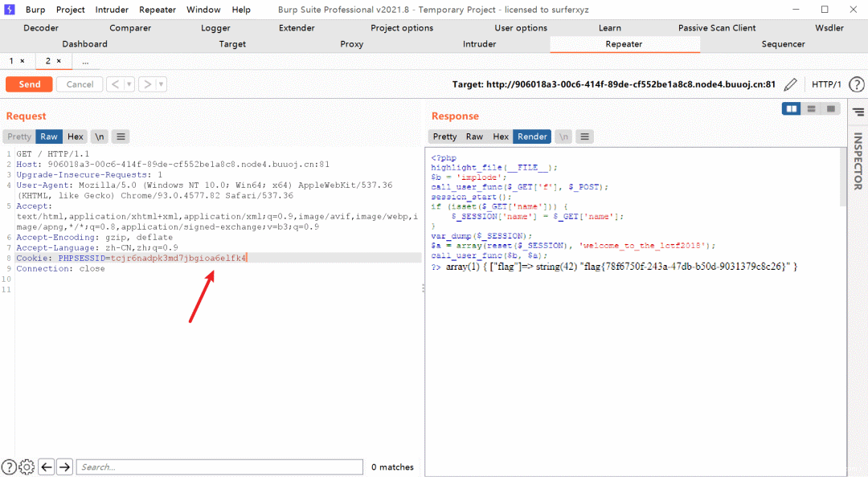The width and height of the screenshot is (868, 477).
Task: Select Pretty view for Response
Action: 444,137
